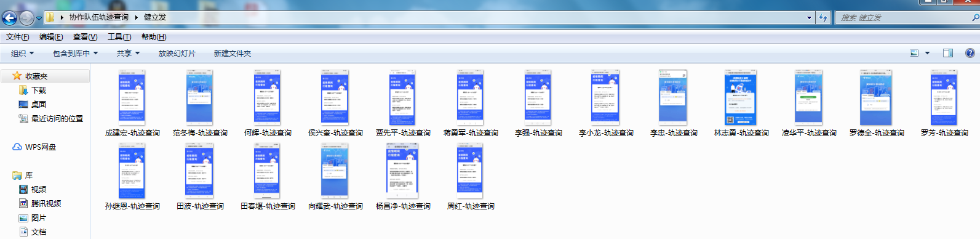980x239 pixels.
Task: Open the 查看(V) menu
Action: [85, 37]
